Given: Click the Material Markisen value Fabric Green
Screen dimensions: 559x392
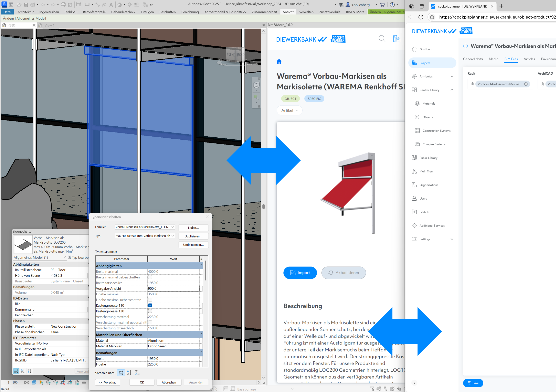Looking at the screenshot, I should pos(173,347).
